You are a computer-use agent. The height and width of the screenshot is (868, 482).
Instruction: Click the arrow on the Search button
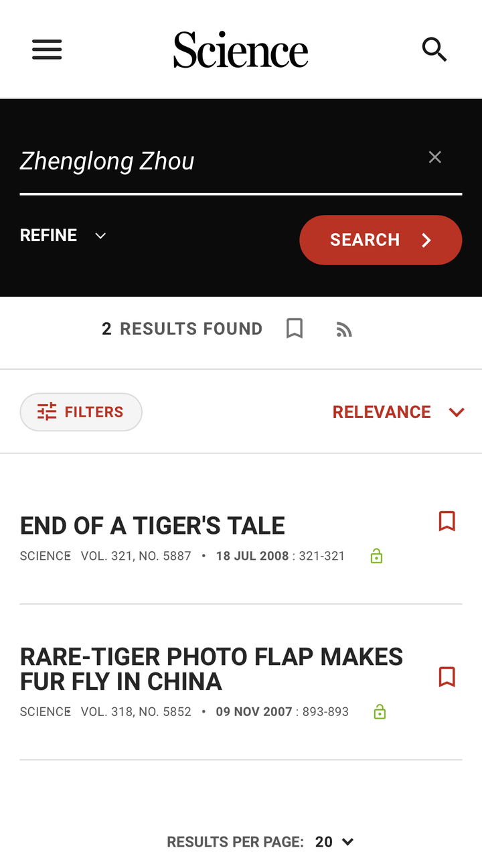(426, 240)
